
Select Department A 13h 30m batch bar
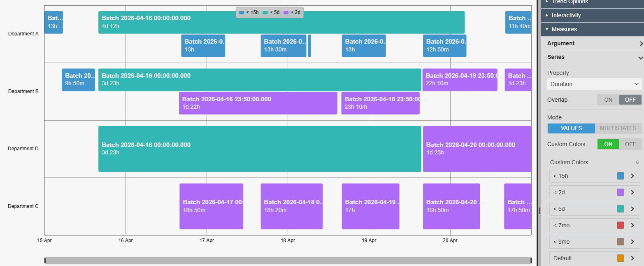(x=284, y=46)
